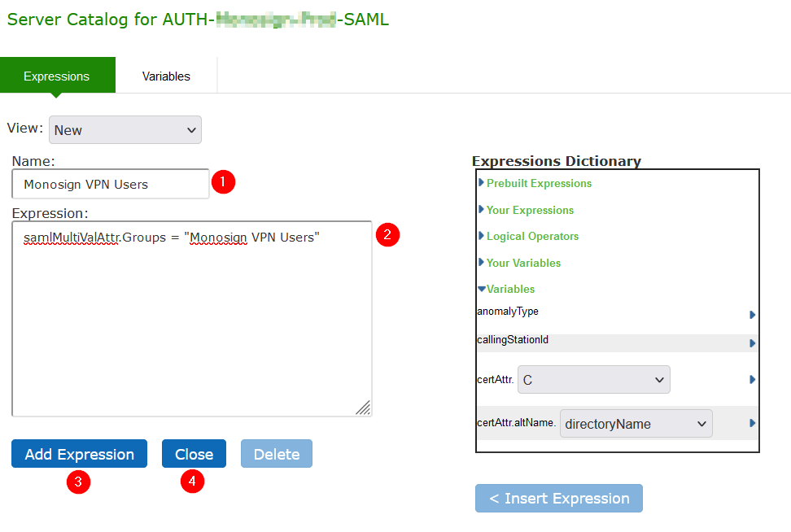Switch to the Variables tab
Screen dimensions: 791x532
pyautogui.click(x=166, y=76)
